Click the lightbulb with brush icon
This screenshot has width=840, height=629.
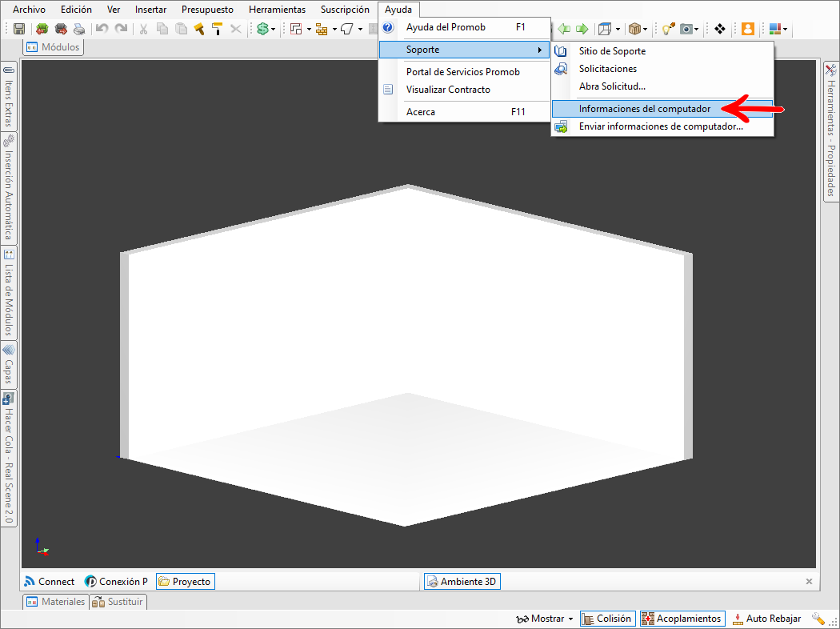pyautogui.click(x=668, y=29)
